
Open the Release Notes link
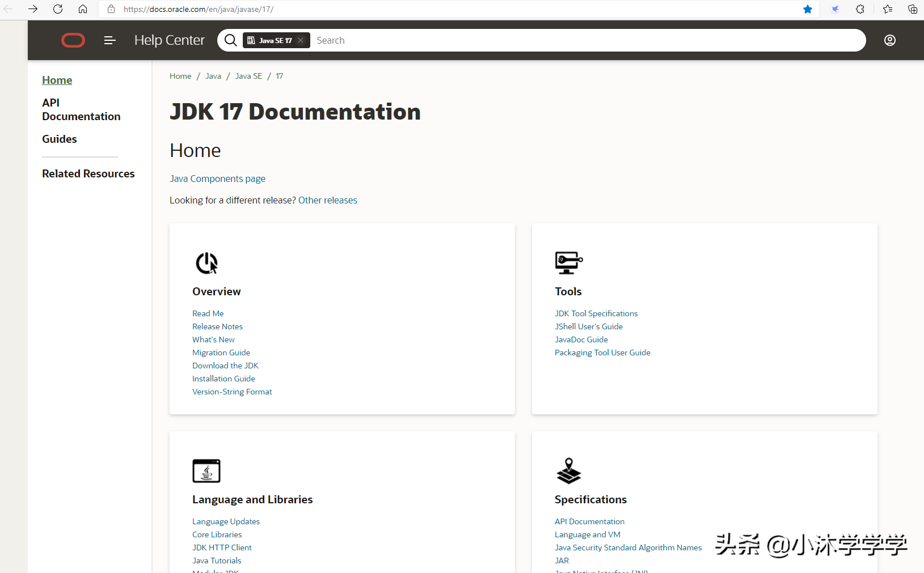tap(218, 326)
